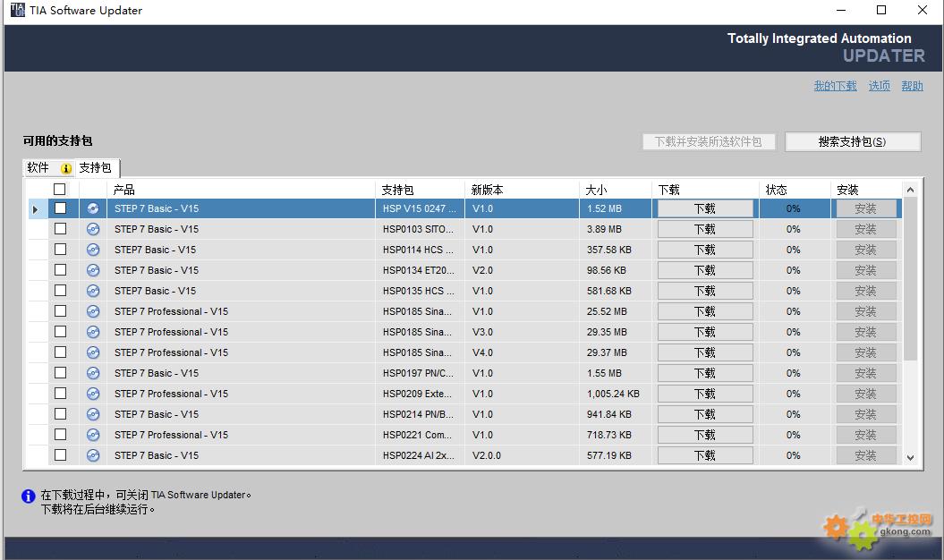This screenshot has width=944, height=560.
Task: Check the box for HSP V15 0247 row
Action: [x=60, y=208]
